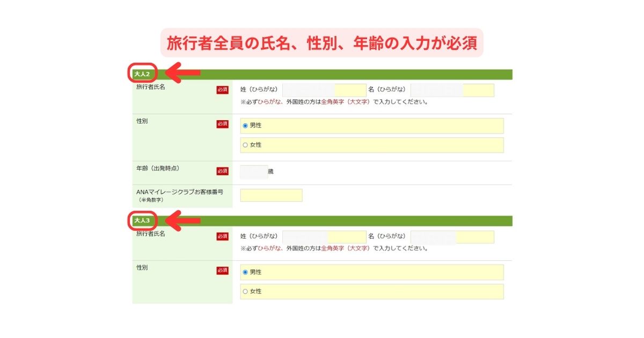Click 姓(ひらがな) input field for 大人3
This screenshot has width=644, height=338.
tap(324, 237)
